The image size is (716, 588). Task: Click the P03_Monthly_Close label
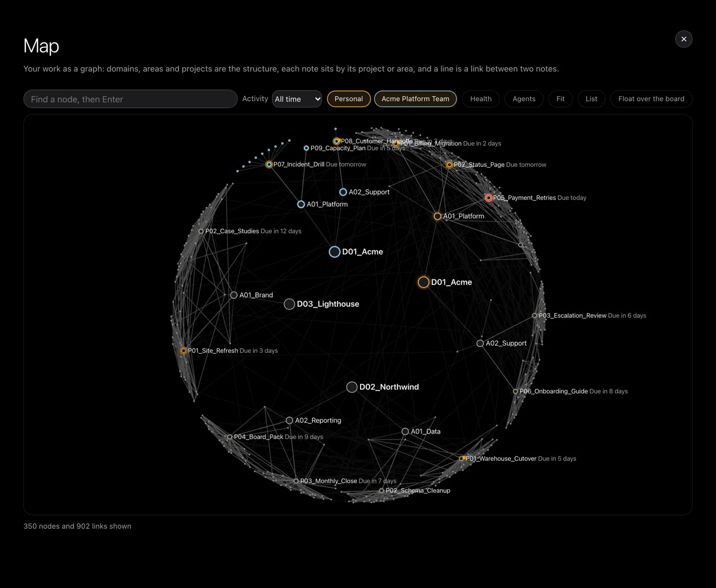(329, 481)
